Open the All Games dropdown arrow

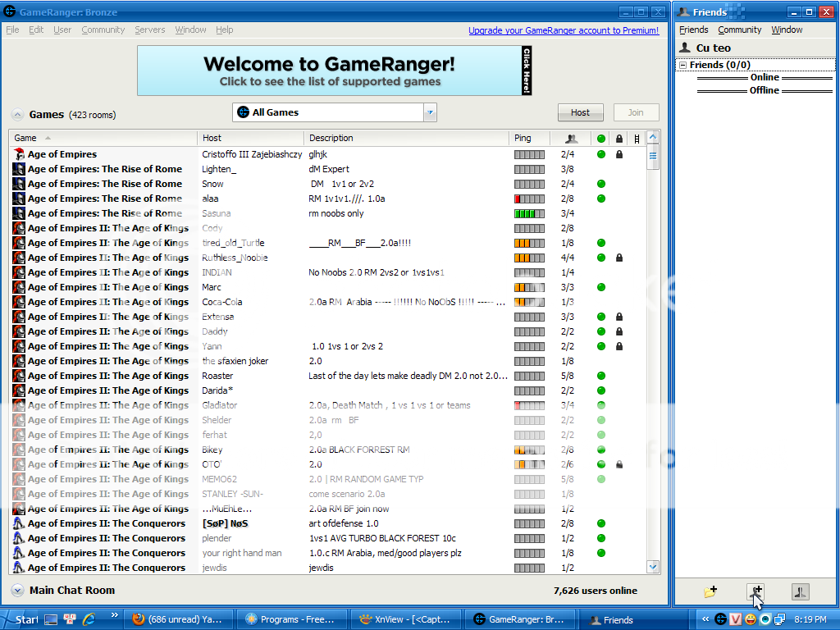(430, 112)
